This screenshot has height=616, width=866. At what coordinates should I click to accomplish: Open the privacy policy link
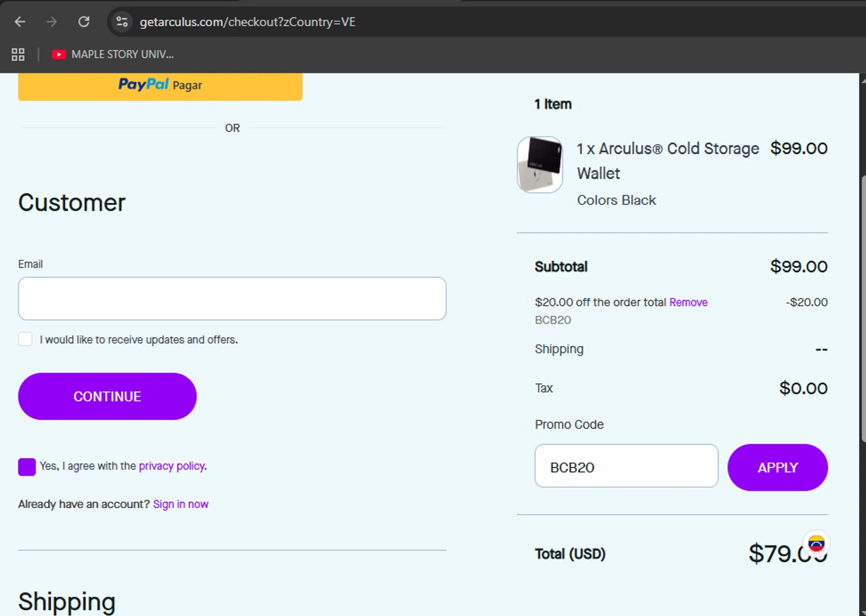pyautogui.click(x=171, y=466)
